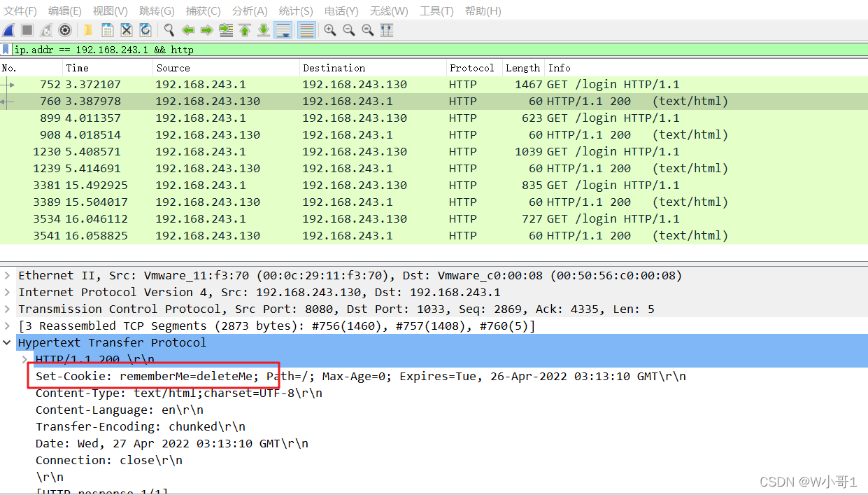Reload this capture file
The width and height of the screenshot is (868, 495).
[x=145, y=30]
